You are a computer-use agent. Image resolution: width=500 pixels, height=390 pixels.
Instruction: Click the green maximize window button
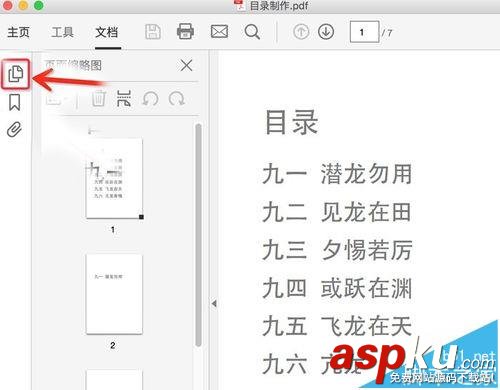[39, 5]
